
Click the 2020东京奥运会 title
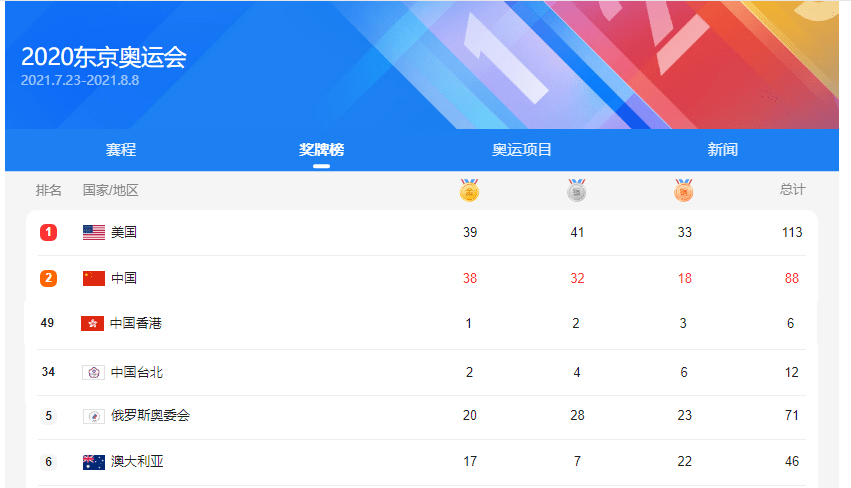pos(104,57)
